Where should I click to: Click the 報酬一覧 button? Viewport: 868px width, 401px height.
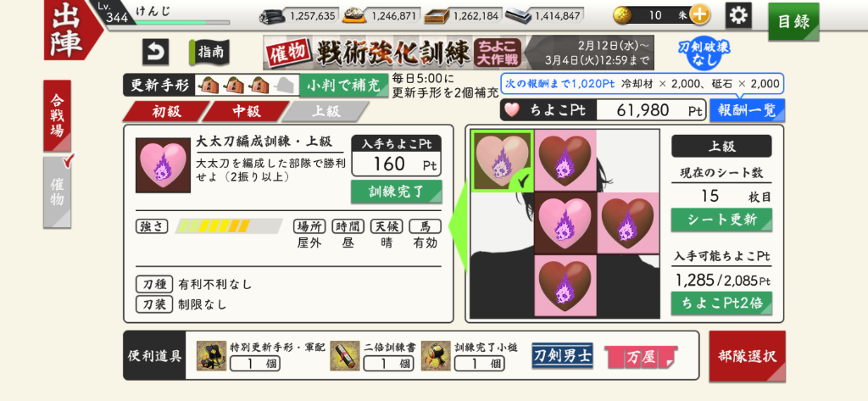click(748, 110)
